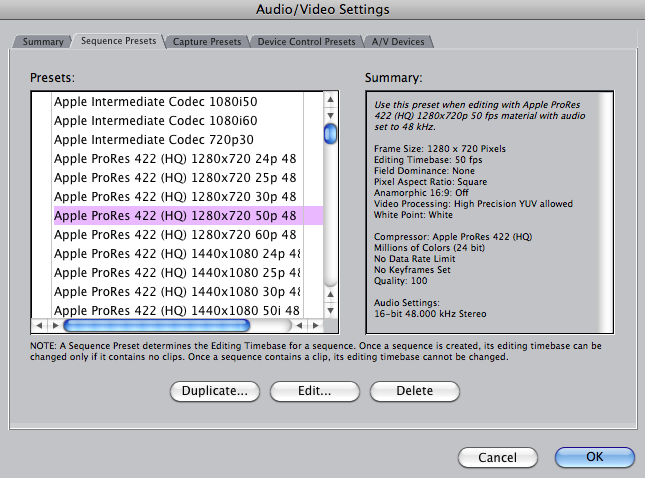
Task: Click the topmost up arrow of presets scrollbar
Action: point(330,99)
